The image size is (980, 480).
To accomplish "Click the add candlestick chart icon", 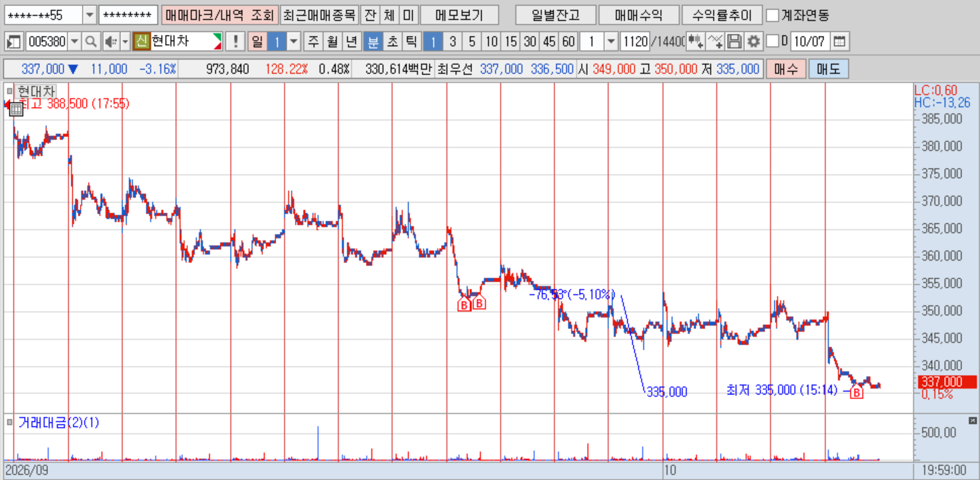I will 696,41.
